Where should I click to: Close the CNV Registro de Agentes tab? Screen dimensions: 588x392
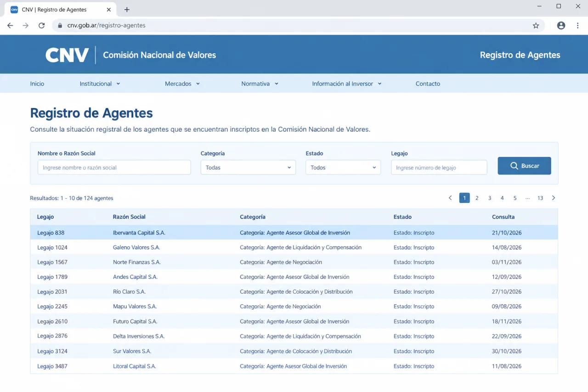(x=108, y=10)
